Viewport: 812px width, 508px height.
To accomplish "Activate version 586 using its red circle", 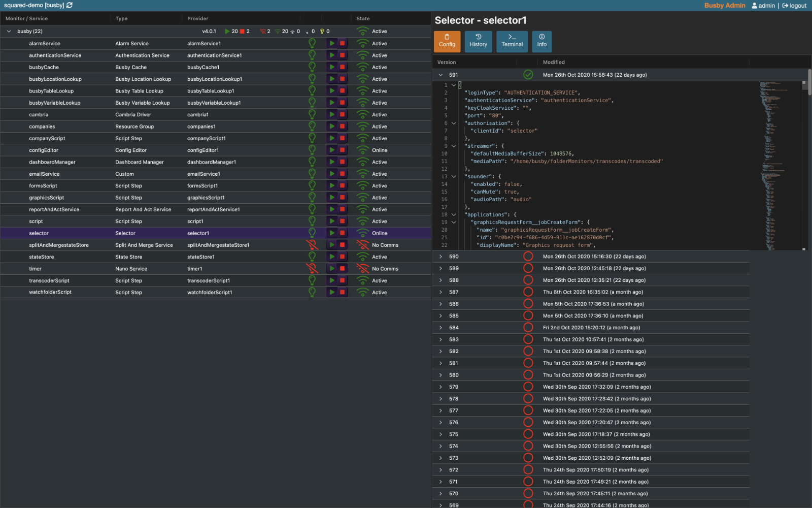I will click(x=528, y=304).
